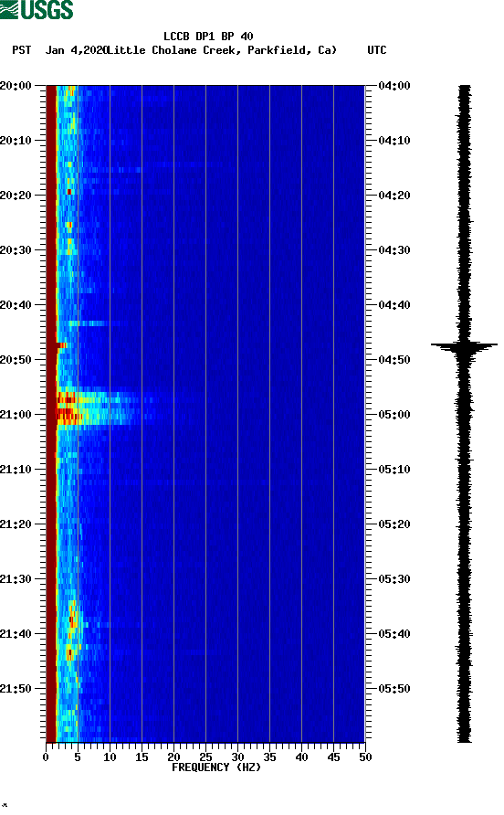Click the 04:30 UTC time label
This screenshot has width=504, height=815.
tap(394, 250)
